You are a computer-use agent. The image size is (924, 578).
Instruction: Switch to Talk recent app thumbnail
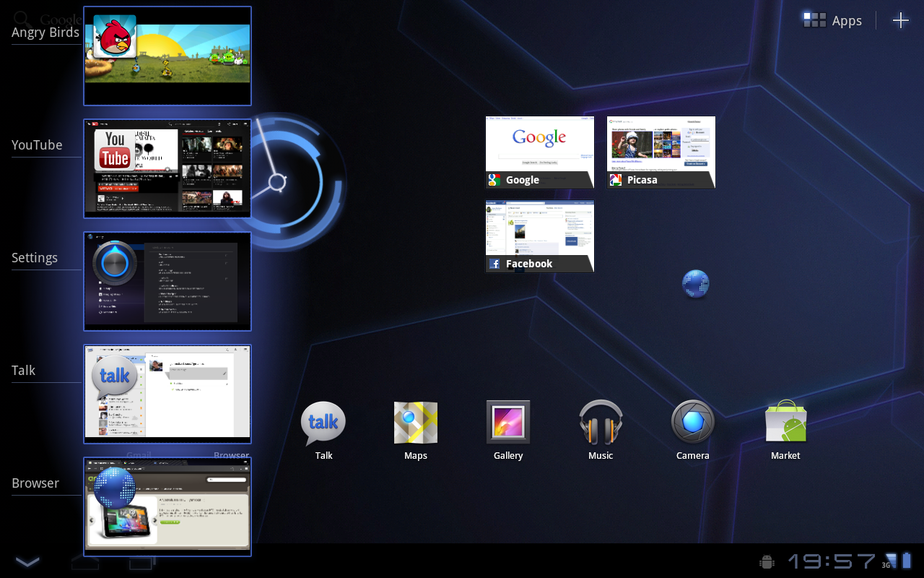point(167,394)
